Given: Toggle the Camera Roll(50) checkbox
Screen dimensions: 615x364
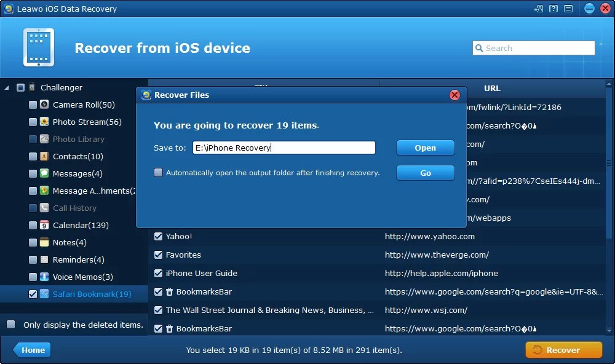Looking at the screenshot, I should (x=33, y=105).
